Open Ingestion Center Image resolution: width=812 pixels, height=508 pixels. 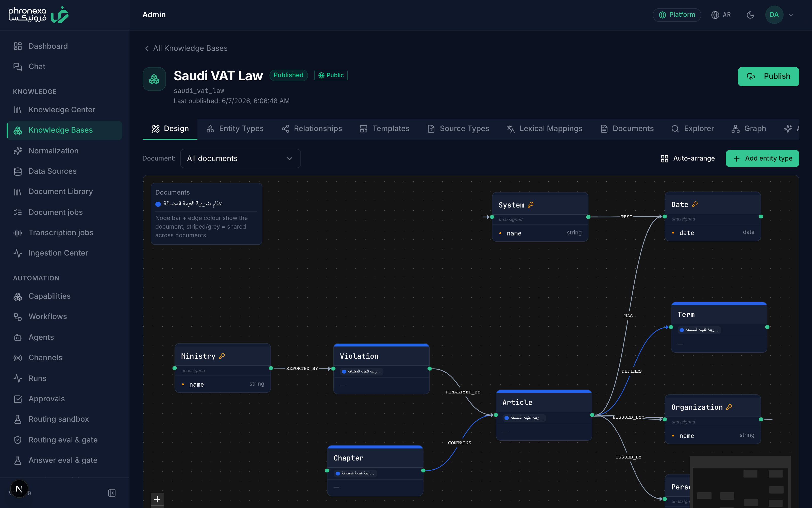point(64,253)
